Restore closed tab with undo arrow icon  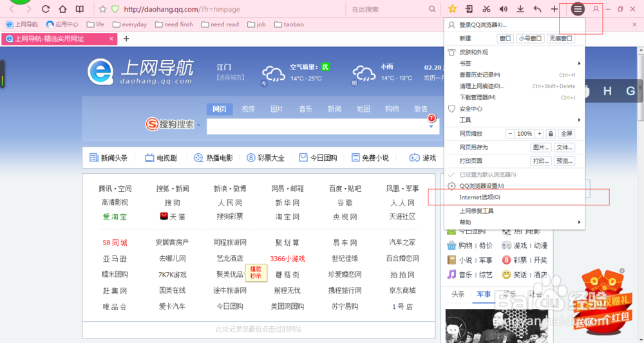click(537, 8)
